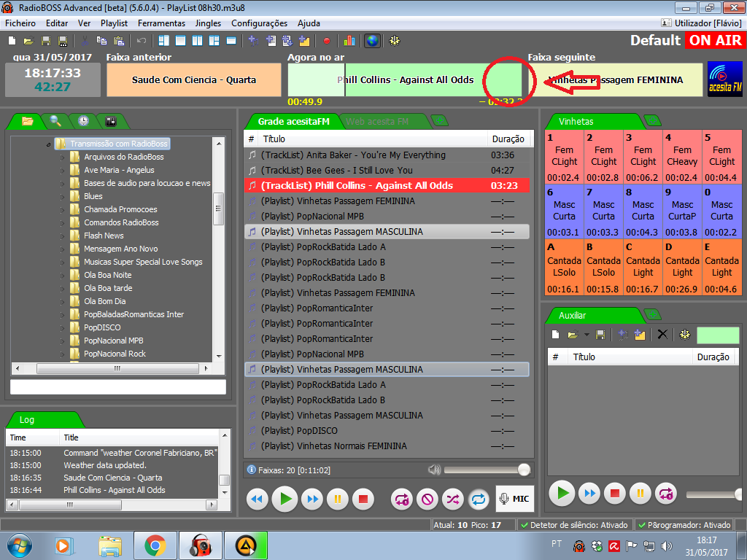Screen dimensions: 747x560
Task: Trigger jingle 6 Masc Curta
Action: 564,212
